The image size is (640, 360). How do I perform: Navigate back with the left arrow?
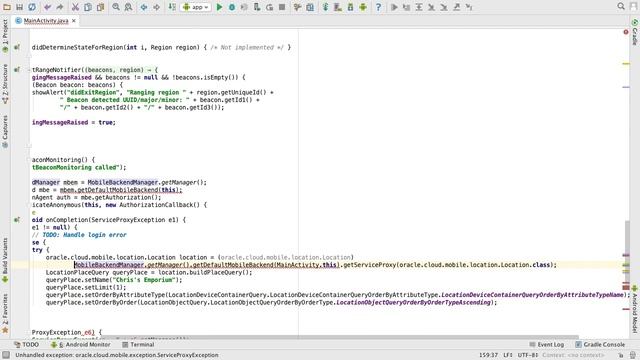[144, 7]
